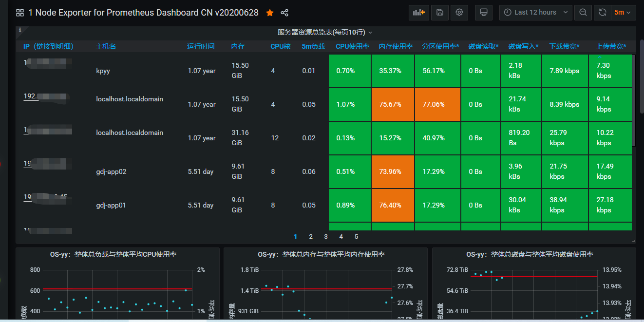Cycle view mode with monitor icon

(483, 12)
